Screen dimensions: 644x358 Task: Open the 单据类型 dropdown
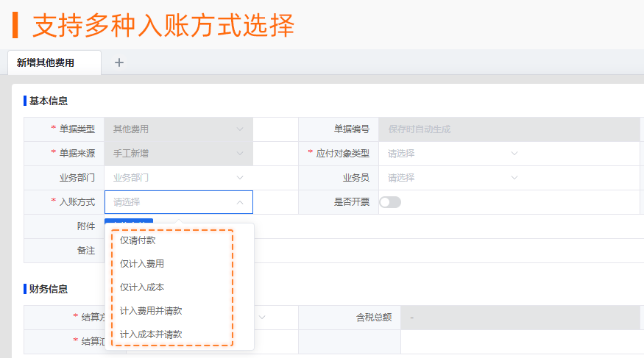pos(178,129)
